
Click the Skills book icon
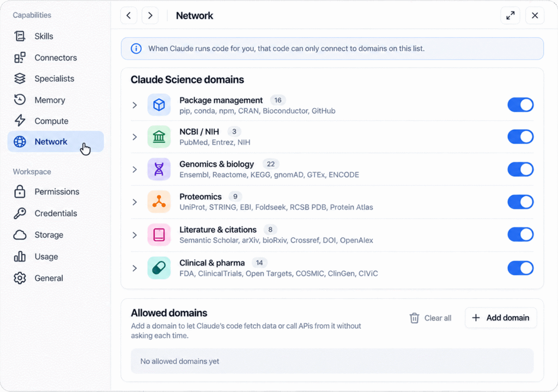pos(20,36)
